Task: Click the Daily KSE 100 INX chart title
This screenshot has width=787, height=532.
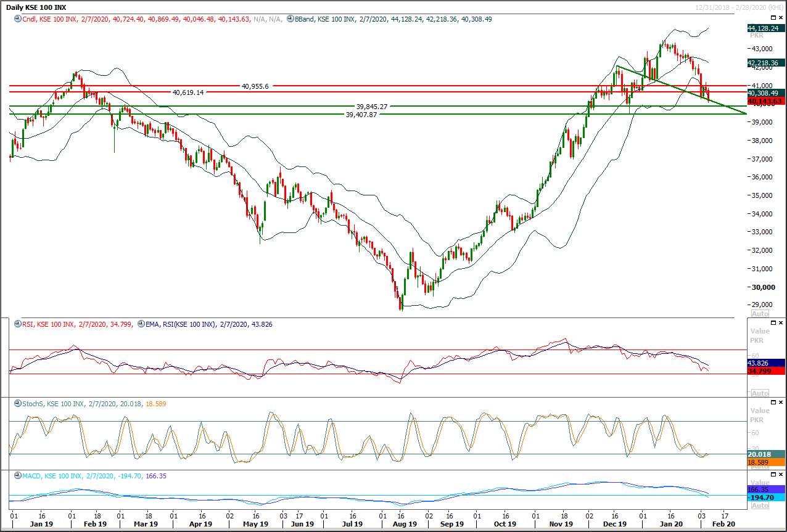Action: (x=35, y=7)
